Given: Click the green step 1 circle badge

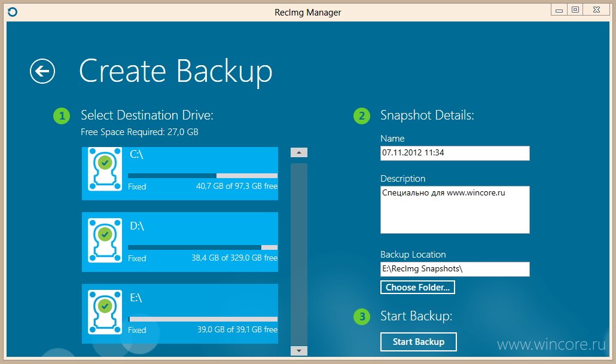Looking at the screenshot, I should coord(62,116).
